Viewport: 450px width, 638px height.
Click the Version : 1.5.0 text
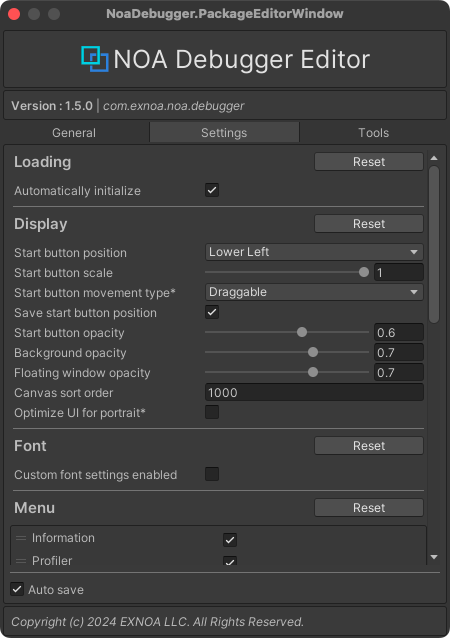[52, 106]
